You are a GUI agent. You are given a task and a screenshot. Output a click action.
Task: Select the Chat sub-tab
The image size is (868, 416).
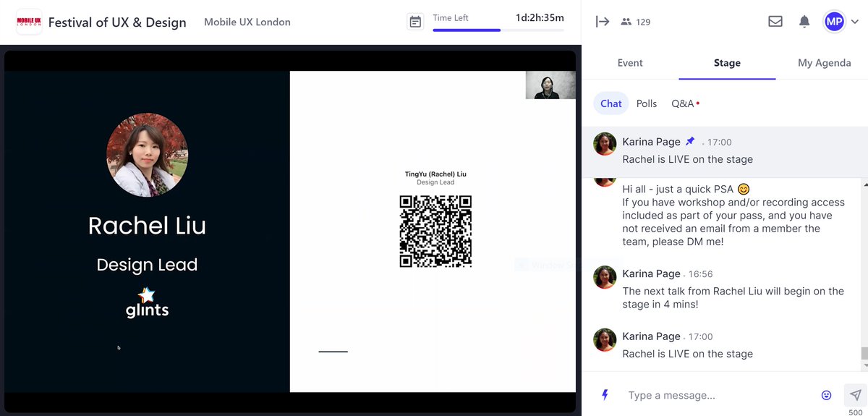(x=611, y=103)
